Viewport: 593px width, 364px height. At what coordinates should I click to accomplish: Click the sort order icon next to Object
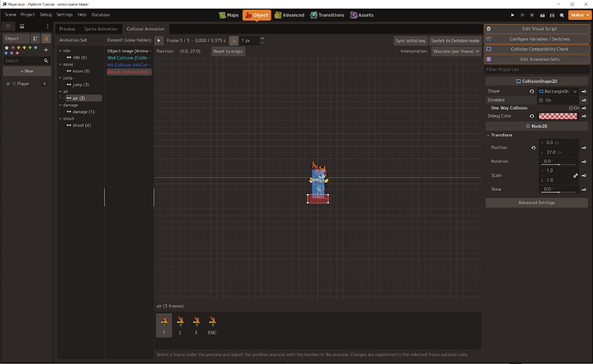pos(35,39)
